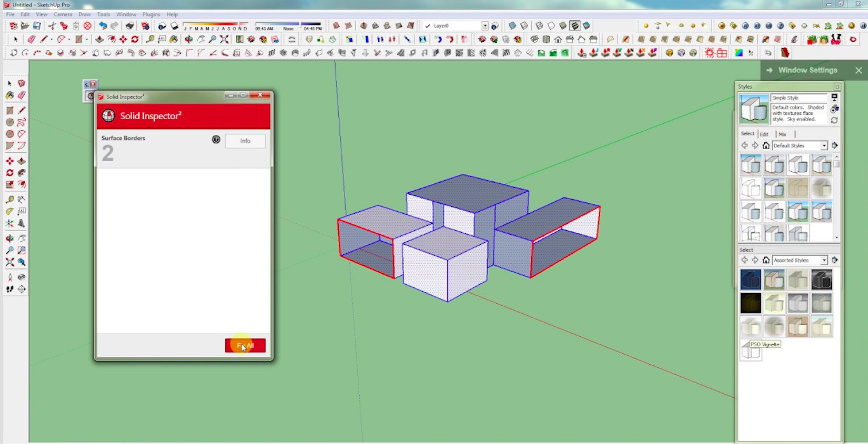Switch to the Edit tab in Styles
This screenshot has width=868, height=444.
(764, 134)
